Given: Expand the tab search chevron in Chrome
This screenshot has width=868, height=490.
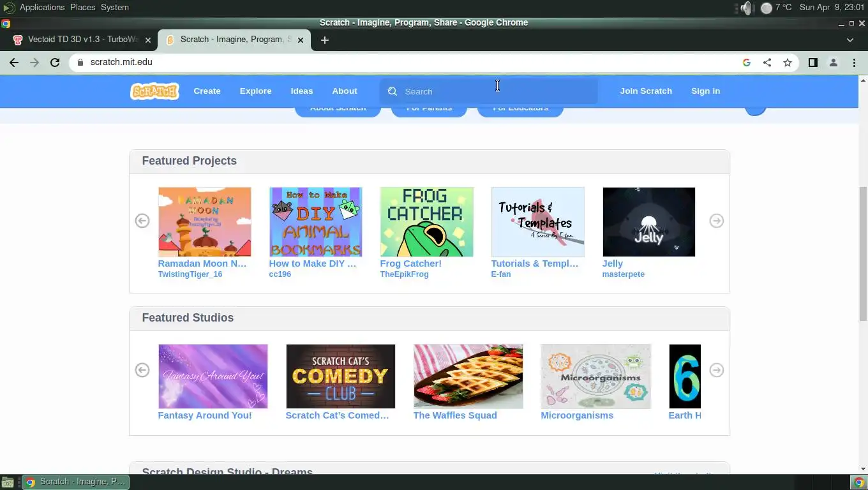Looking at the screenshot, I should point(850,40).
